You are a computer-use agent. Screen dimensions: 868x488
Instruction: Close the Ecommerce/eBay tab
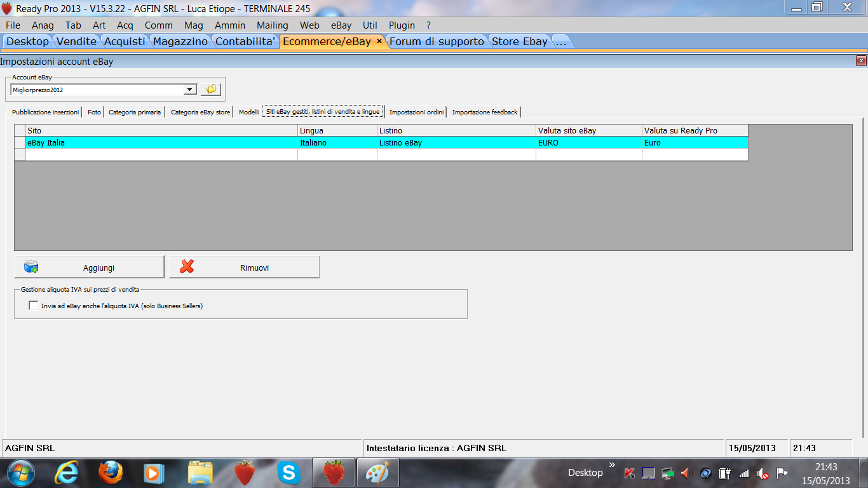pyautogui.click(x=379, y=41)
